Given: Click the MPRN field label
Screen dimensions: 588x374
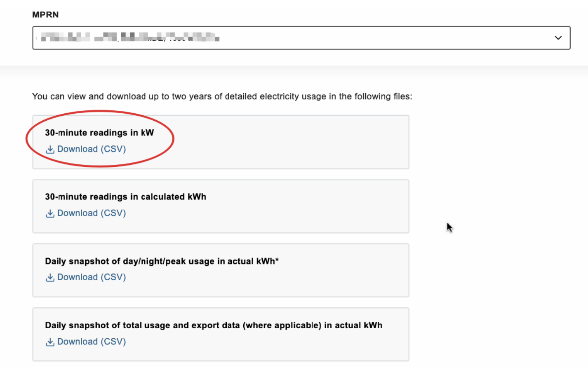Looking at the screenshot, I should [x=45, y=15].
